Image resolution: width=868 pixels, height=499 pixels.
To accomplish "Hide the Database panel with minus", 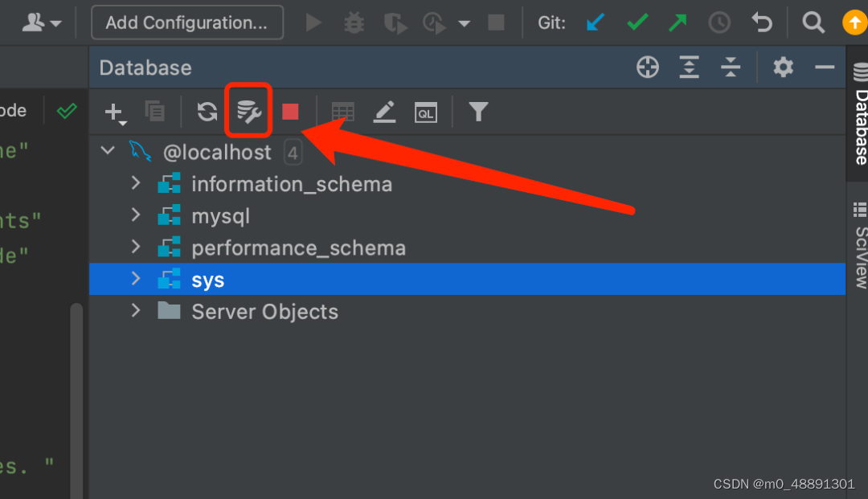I will click(825, 67).
